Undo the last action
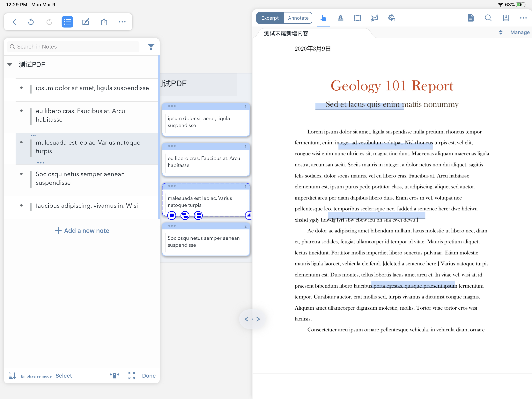Image resolution: width=532 pixels, height=399 pixels. click(x=31, y=22)
